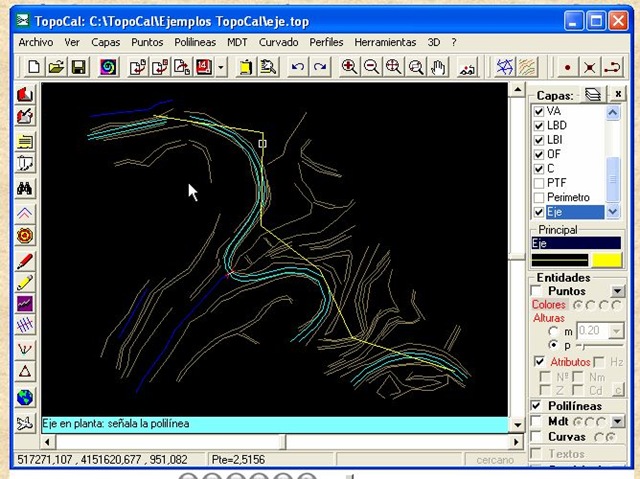This screenshot has height=479, width=640.
Task: Click the red cross point icon
Action: pos(589,67)
